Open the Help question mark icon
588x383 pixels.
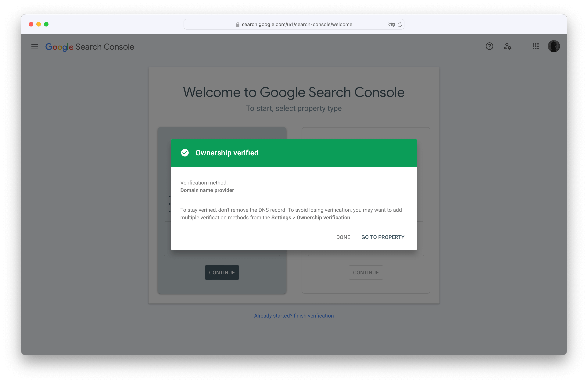pos(489,46)
